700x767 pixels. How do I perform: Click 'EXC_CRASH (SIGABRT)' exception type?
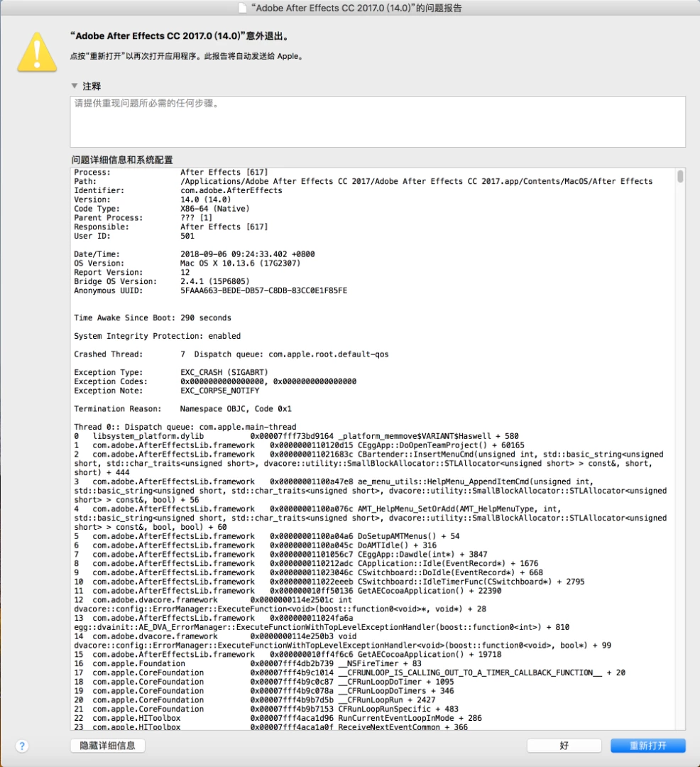point(224,372)
